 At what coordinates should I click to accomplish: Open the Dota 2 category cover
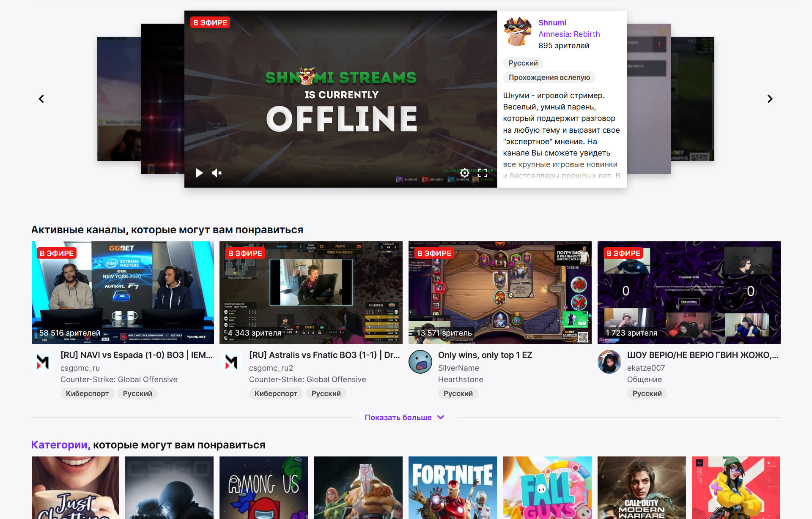pyautogui.click(x=358, y=488)
